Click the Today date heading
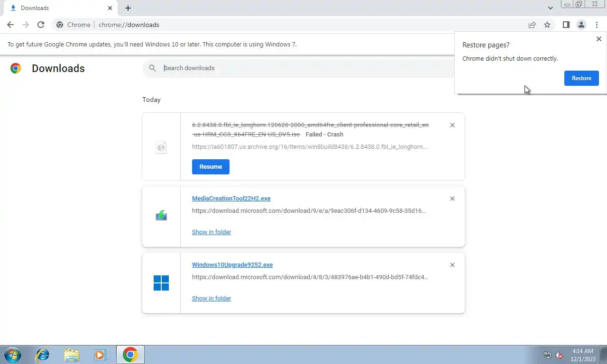607x364 pixels. [151, 100]
